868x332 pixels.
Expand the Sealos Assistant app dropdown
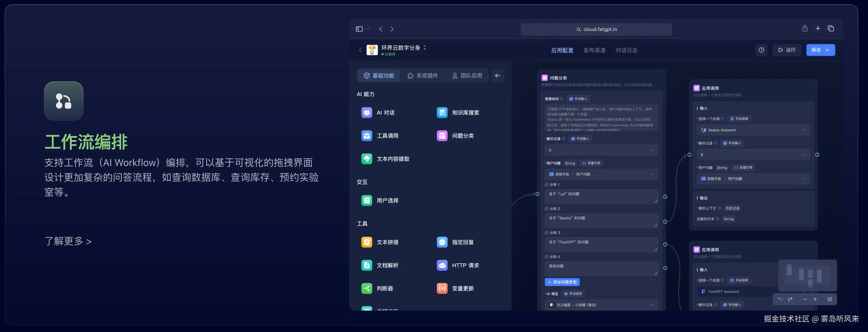(803, 130)
